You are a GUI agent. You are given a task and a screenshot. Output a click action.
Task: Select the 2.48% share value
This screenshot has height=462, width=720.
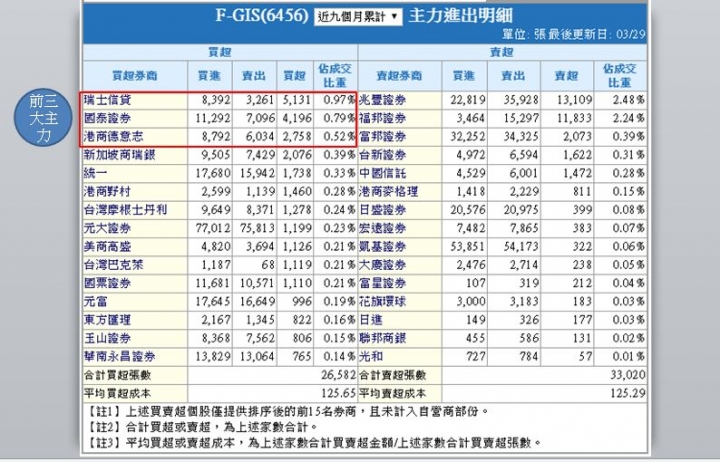point(629,100)
